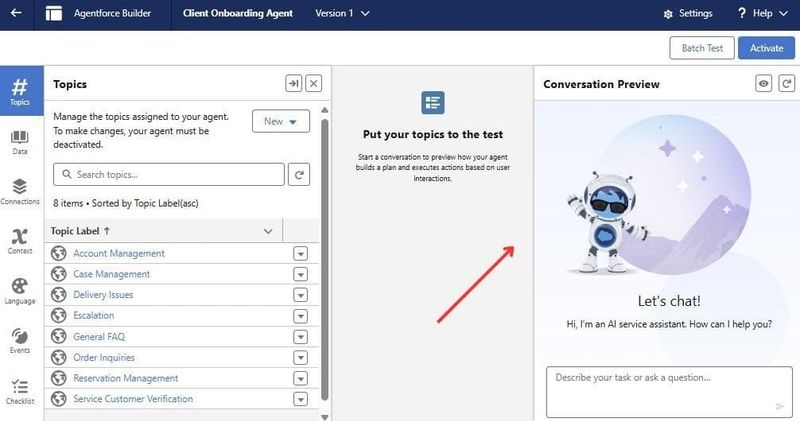
Task: Open row actions for Order Inquiries
Action: pos(301,358)
